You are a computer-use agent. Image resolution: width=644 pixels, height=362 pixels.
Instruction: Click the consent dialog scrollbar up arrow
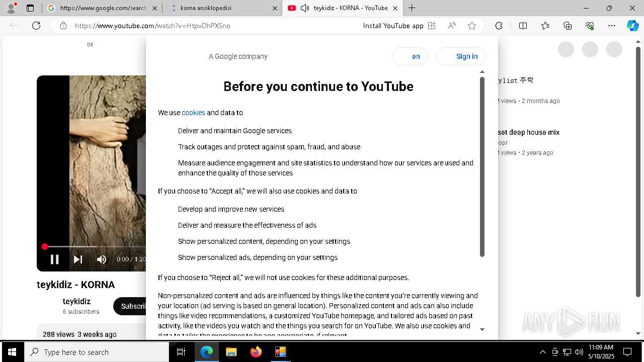pos(482,72)
